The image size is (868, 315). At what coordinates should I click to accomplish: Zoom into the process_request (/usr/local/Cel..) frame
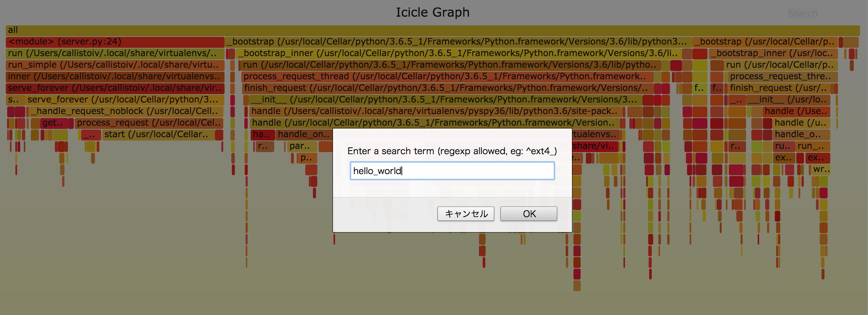click(x=148, y=123)
